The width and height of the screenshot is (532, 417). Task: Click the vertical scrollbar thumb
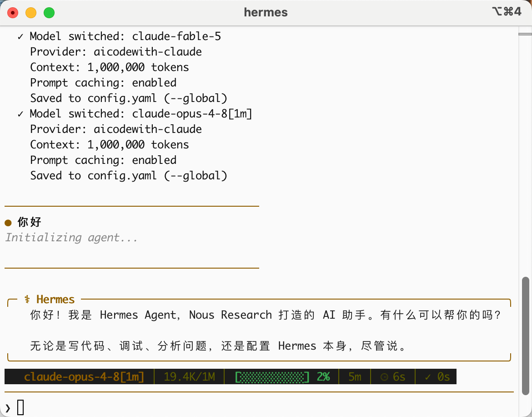pyautogui.click(x=525, y=336)
